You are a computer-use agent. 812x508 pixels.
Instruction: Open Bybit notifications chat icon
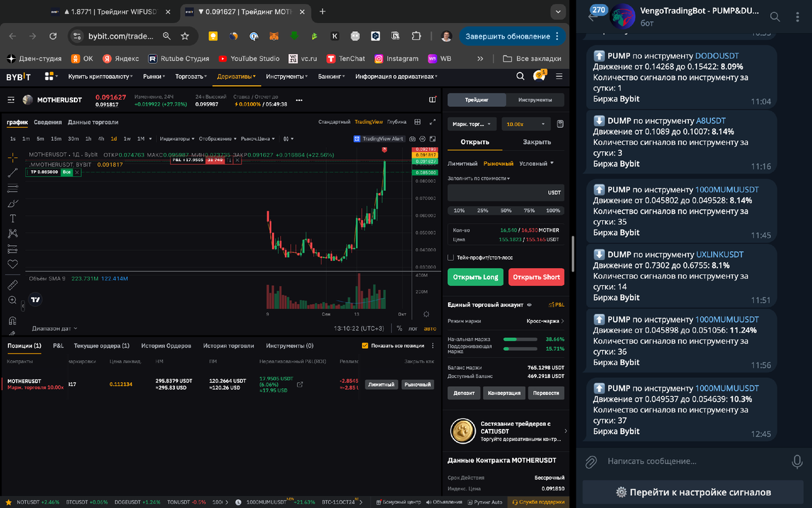click(x=539, y=77)
